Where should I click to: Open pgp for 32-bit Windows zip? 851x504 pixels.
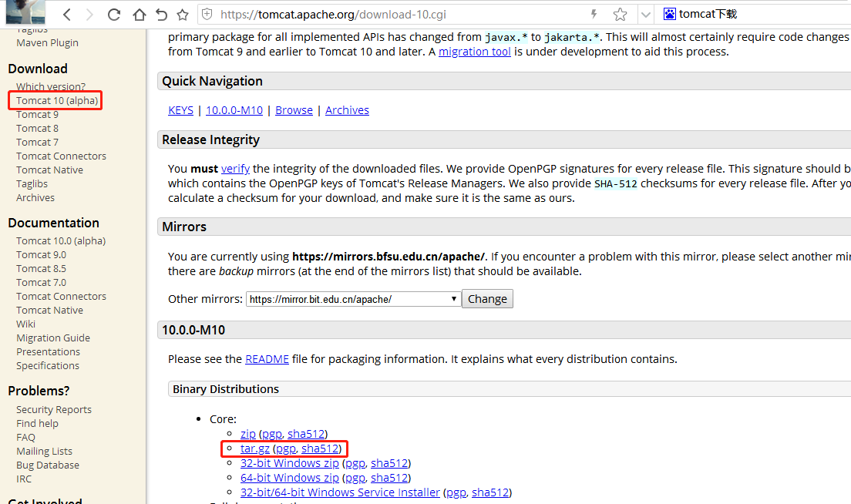coord(355,463)
